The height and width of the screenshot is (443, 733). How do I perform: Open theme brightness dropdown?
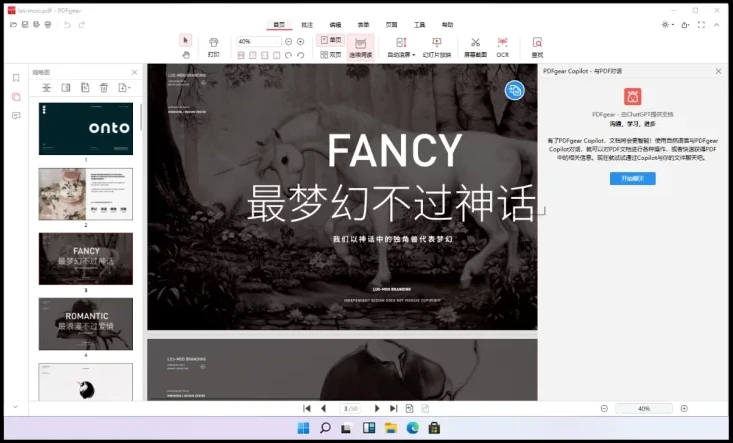tap(668, 25)
